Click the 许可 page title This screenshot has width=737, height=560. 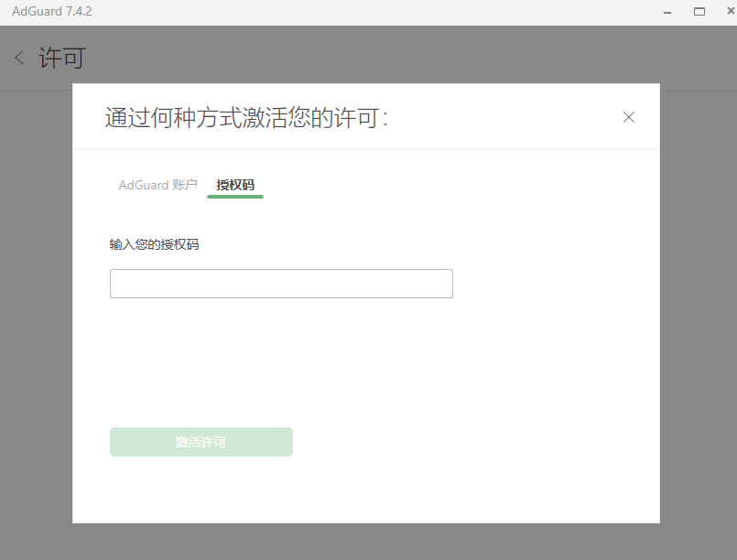[62, 58]
